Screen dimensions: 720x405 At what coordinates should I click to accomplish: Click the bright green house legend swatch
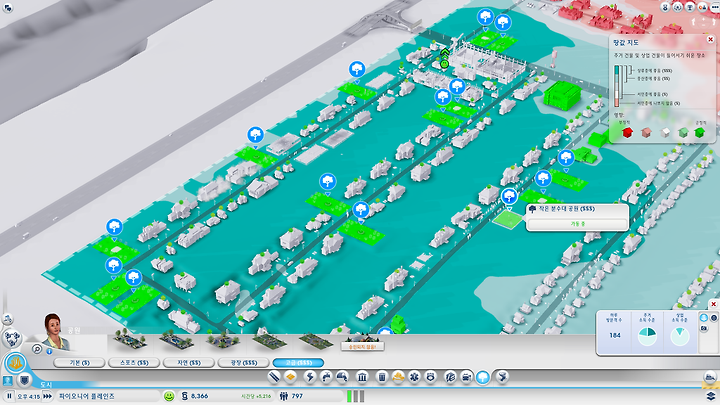(x=700, y=133)
